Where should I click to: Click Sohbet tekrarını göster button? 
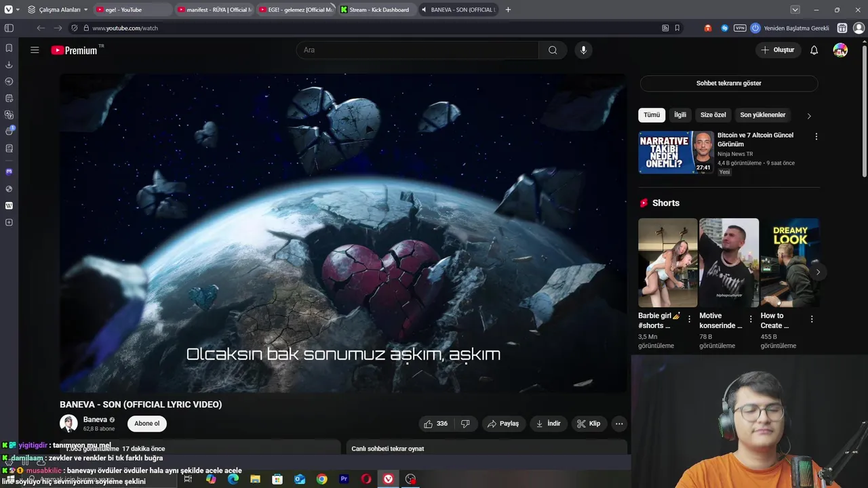click(729, 83)
